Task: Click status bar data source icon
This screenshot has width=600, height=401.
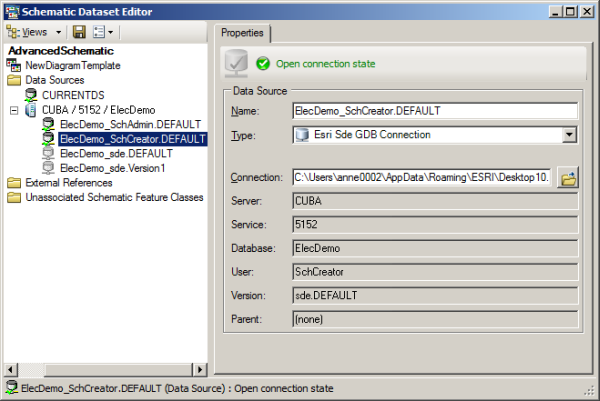Action: [11, 388]
